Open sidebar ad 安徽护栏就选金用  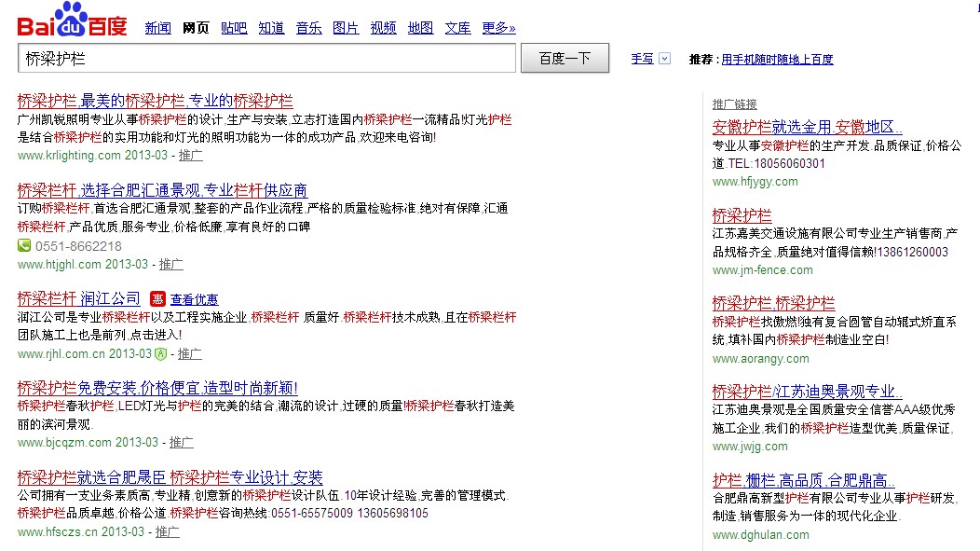point(807,127)
